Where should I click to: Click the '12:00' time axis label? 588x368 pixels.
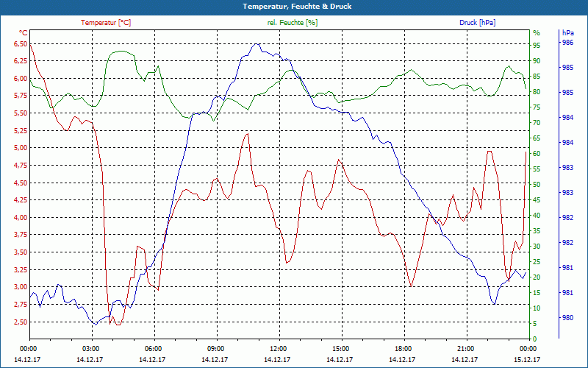coord(278,348)
